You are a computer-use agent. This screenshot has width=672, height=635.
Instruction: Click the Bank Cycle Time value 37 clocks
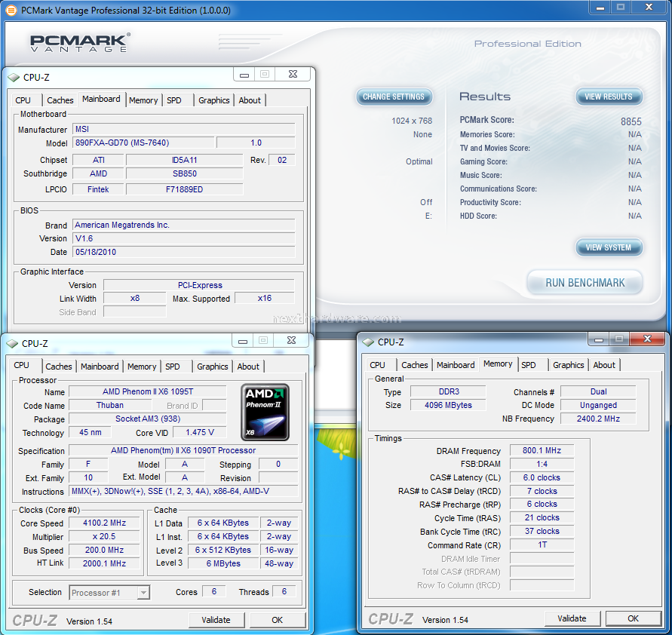(542, 532)
